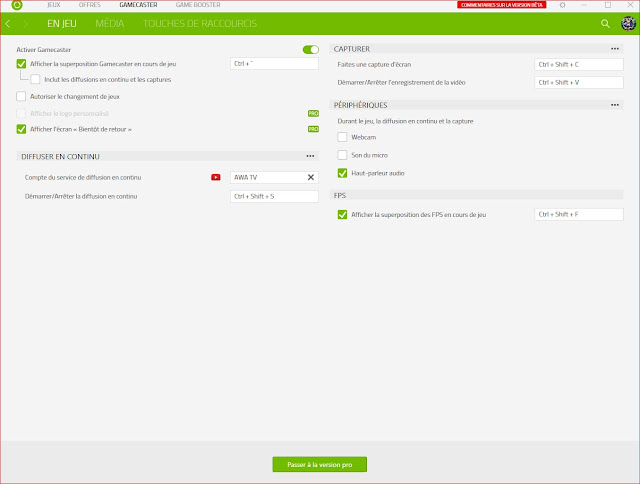Uncheck Afficher l'écran Bientôt de retour
Screen dimensions: 640x484
pyautogui.click(x=21, y=129)
